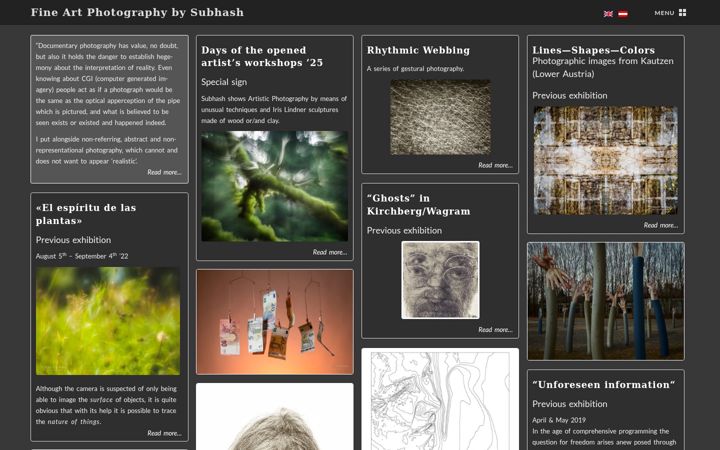
Task: Open the Lines—Shapes—Colors heading
Action: coord(593,50)
